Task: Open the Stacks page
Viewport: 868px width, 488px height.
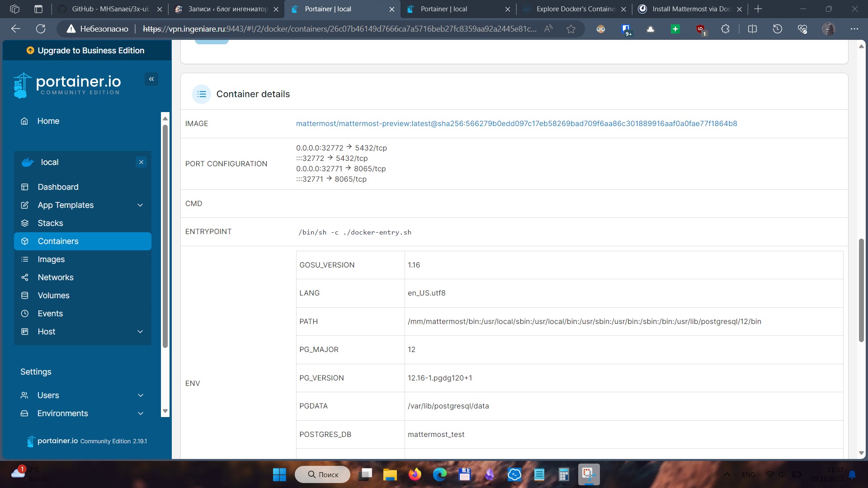Action: tap(82, 223)
